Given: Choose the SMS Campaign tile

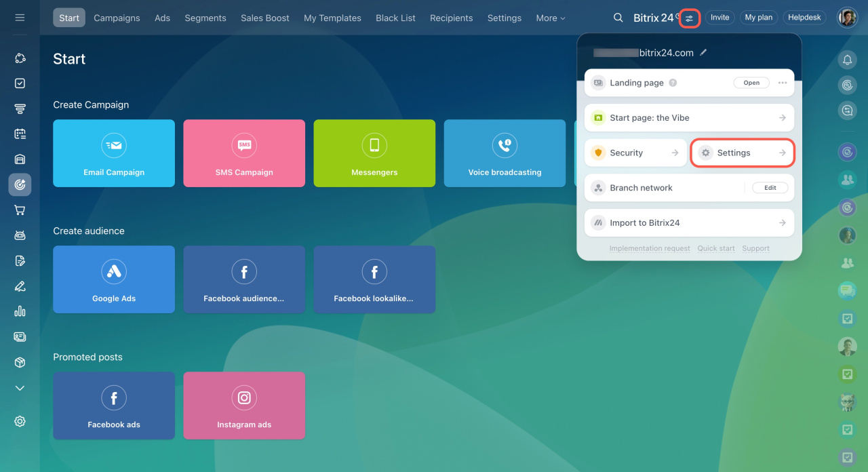Looking at the screenshot, I should click(x=244, y=153).
